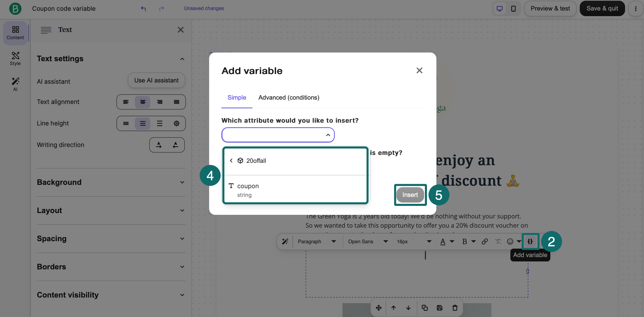Choose justify text alignment option
This screenshot has height=317, width=644.
(176, 102)
